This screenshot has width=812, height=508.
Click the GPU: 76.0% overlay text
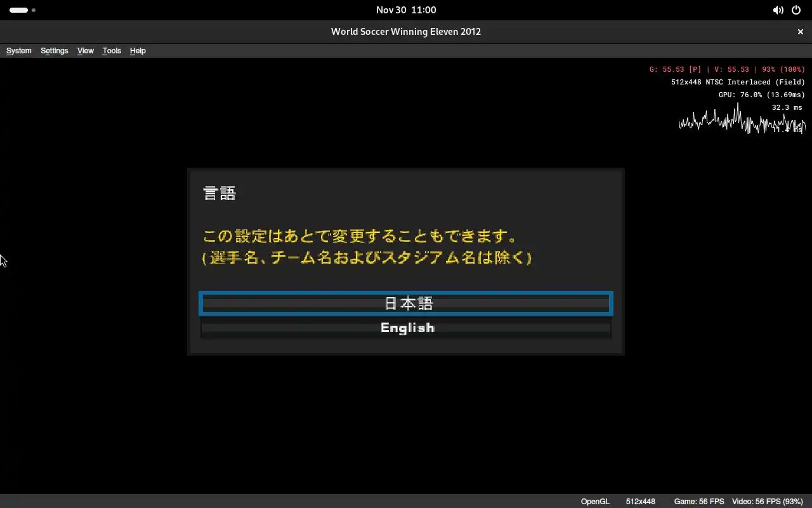point(761,95)
